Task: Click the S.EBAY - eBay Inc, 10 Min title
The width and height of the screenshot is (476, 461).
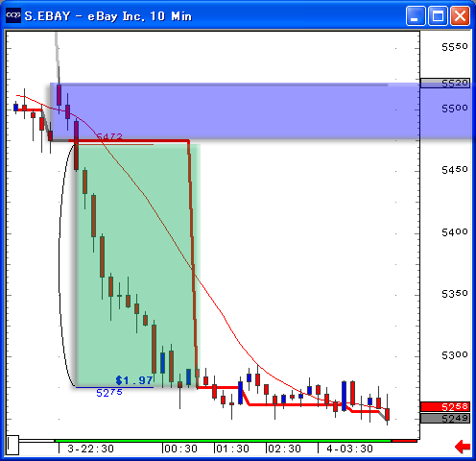Action: click(x=108, y=16)
